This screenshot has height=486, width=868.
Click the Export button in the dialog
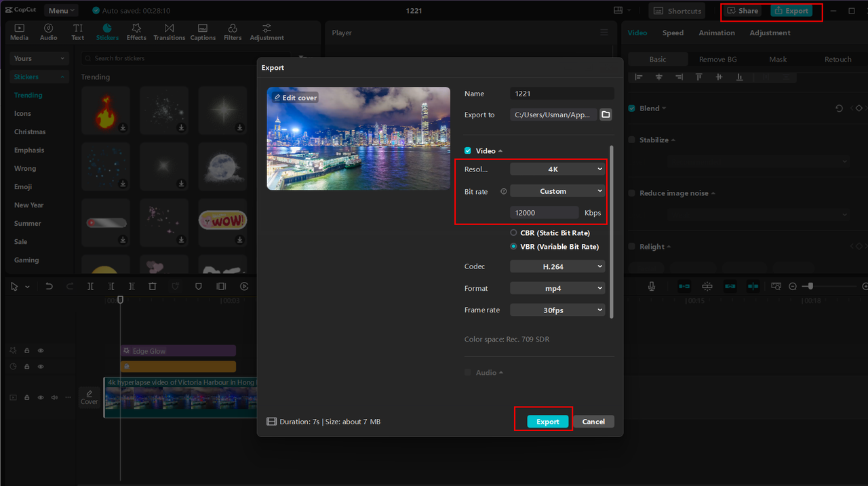(x=548, y=422)
